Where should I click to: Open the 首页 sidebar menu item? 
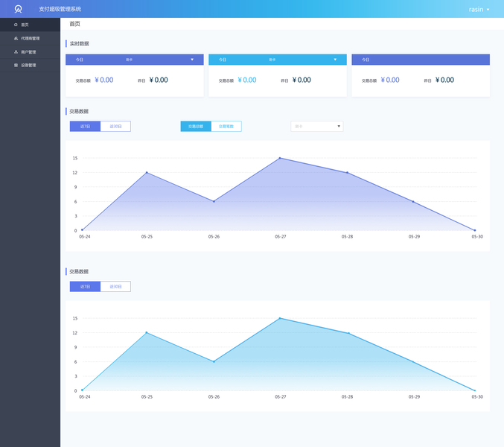click(x=30, y=25)
